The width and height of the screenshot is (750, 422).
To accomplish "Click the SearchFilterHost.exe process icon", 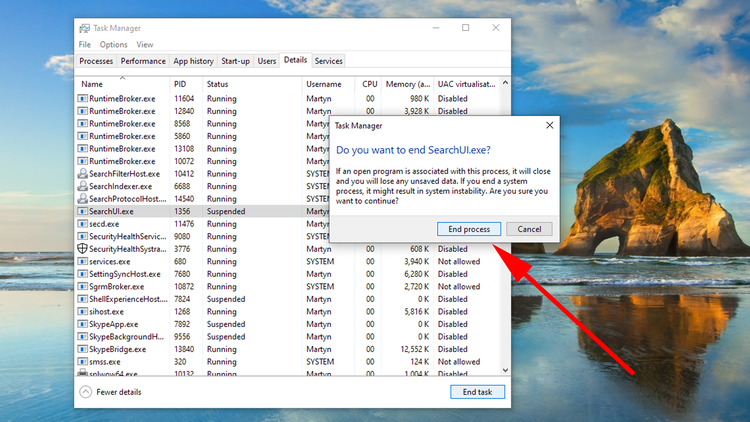I will click(x=83, y=174).
